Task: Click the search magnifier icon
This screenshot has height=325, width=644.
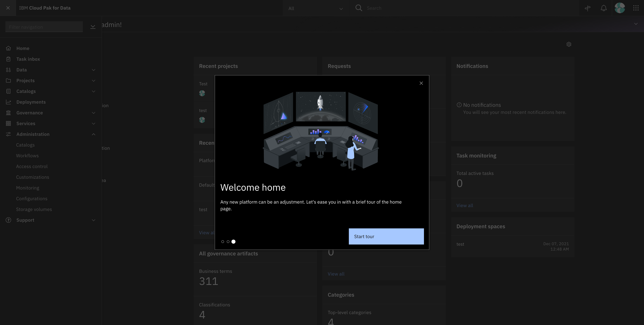Action: pos(359,8)
